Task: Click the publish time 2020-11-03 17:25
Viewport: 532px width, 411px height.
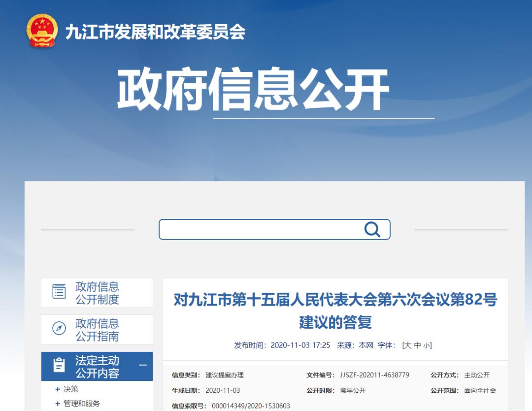Action: coord(300,345)
